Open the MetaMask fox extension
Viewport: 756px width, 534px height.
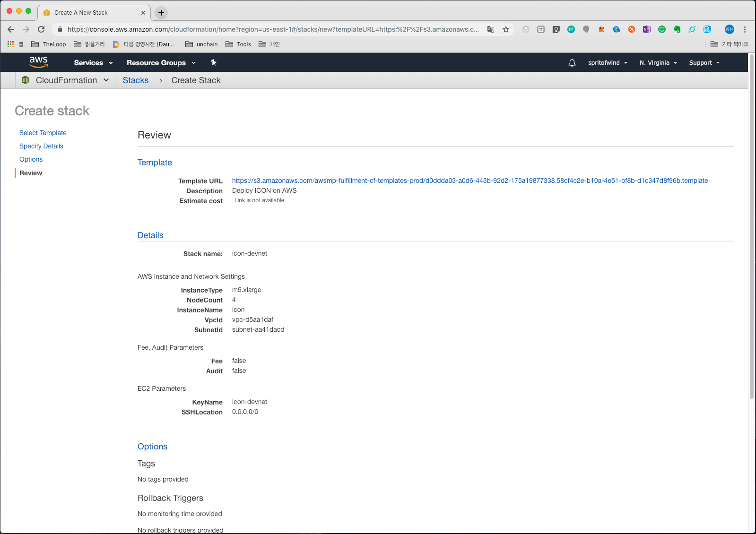[601, 29]
